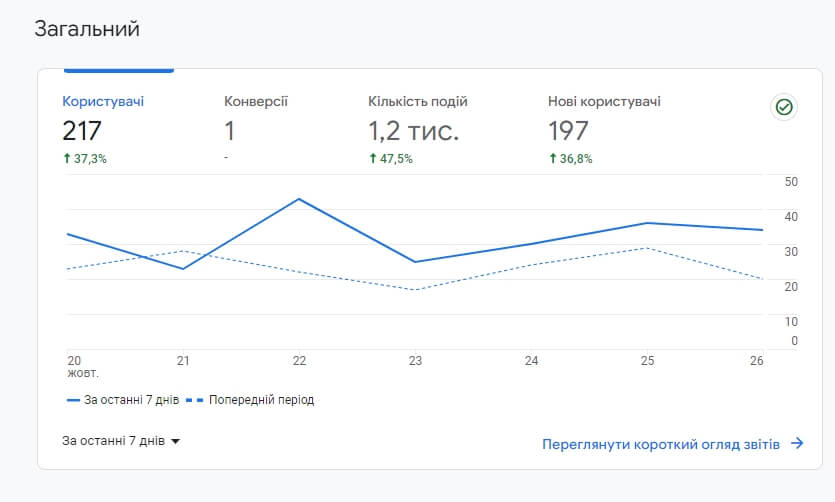Click the 25 date label on the axis
The height and width of the screenshot is (502, 835).
[647, 361]
